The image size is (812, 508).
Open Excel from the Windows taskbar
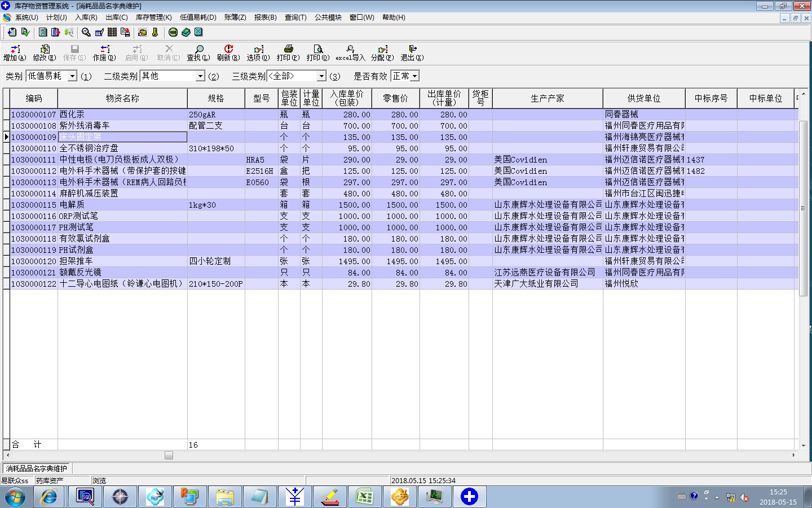(364, 497)
